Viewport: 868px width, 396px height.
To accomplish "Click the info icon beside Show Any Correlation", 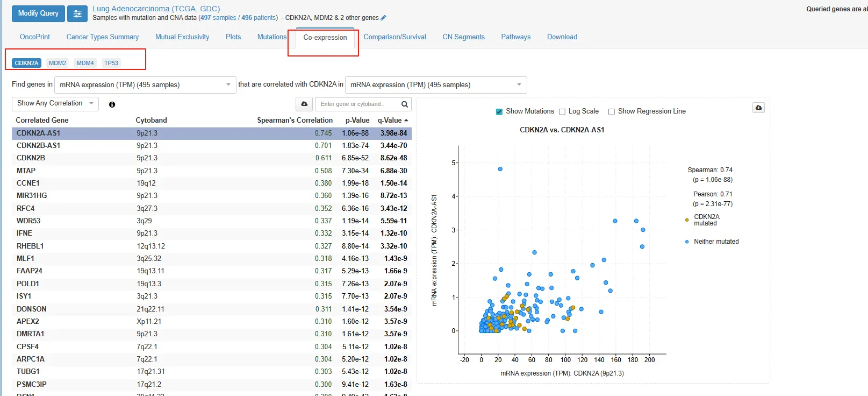I will click(x=112, y=104).
